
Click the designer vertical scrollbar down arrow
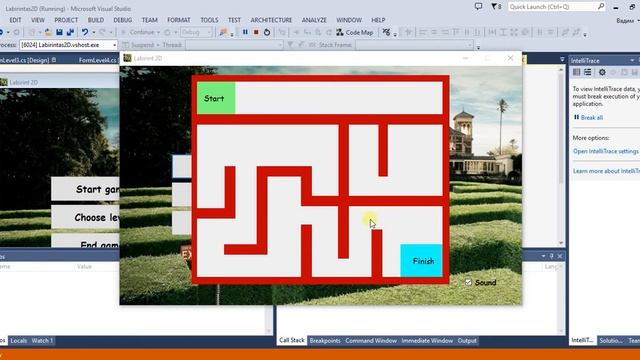(561, 243)
